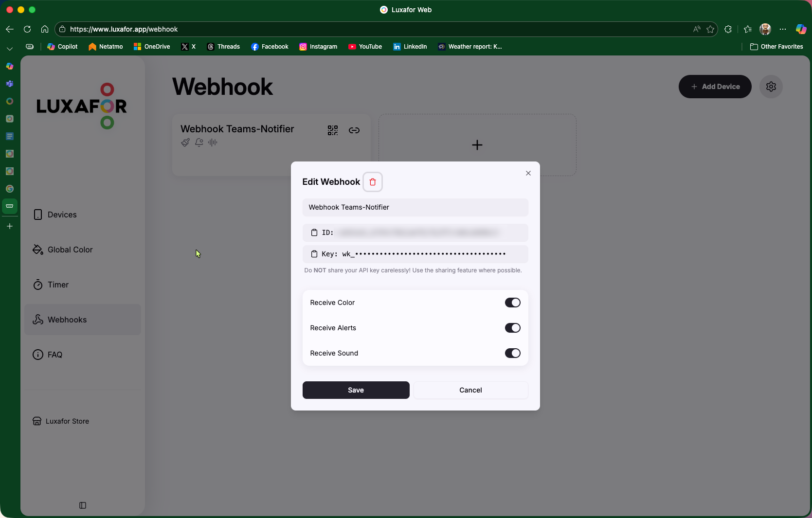Close the Edit Webhook dialog
Screen dimensions: 812x518
click(x=528, y=173)
